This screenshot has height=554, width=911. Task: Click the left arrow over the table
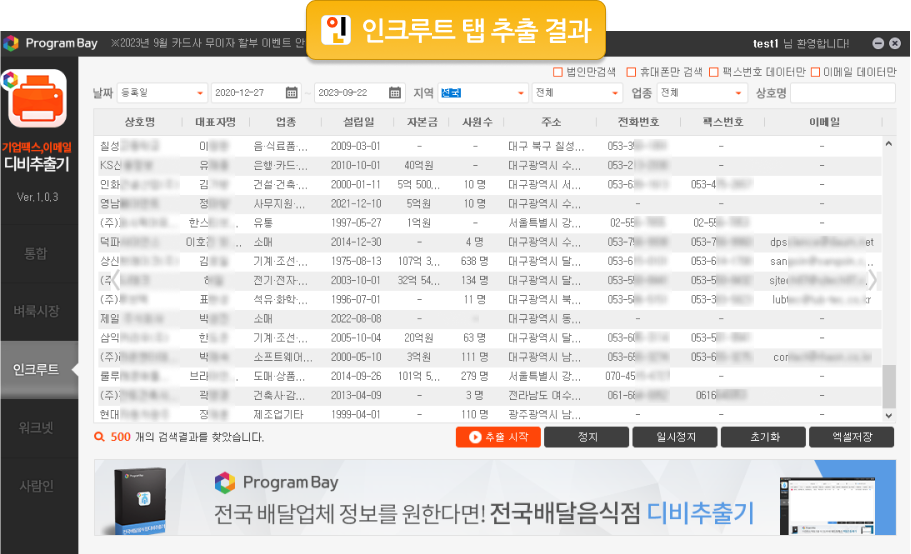[x=116, y=280]
